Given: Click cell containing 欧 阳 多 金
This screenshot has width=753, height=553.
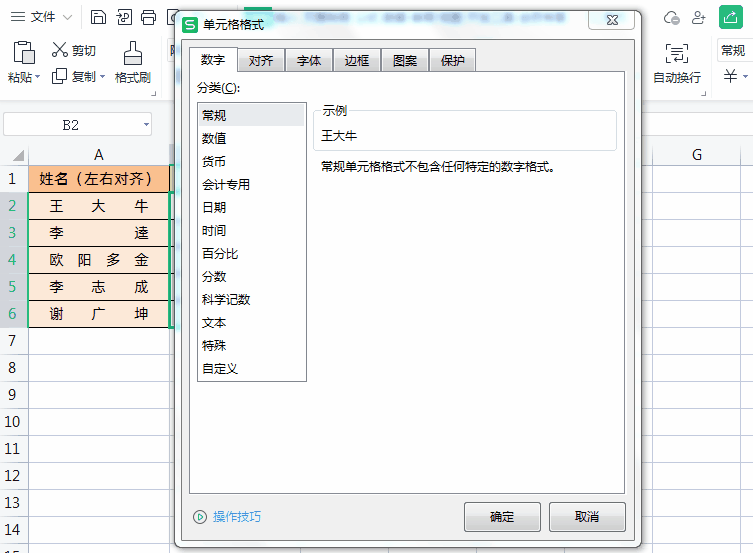Looking at the screenshot, I should point(98,260).
